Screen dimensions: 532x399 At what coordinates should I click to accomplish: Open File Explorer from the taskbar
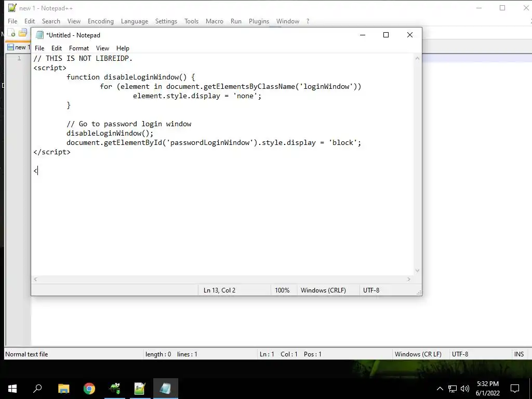point(63,389)
